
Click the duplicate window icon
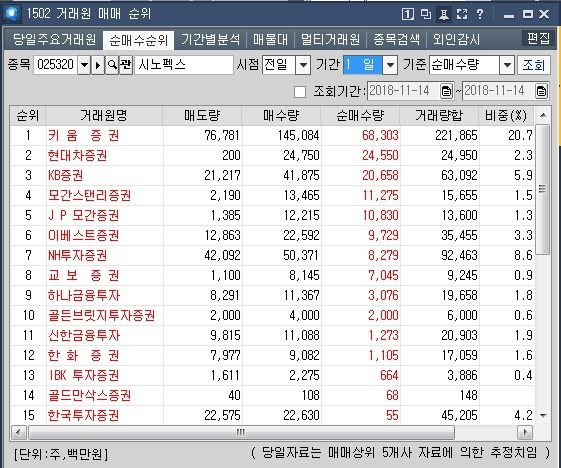[x=426, y=14]
